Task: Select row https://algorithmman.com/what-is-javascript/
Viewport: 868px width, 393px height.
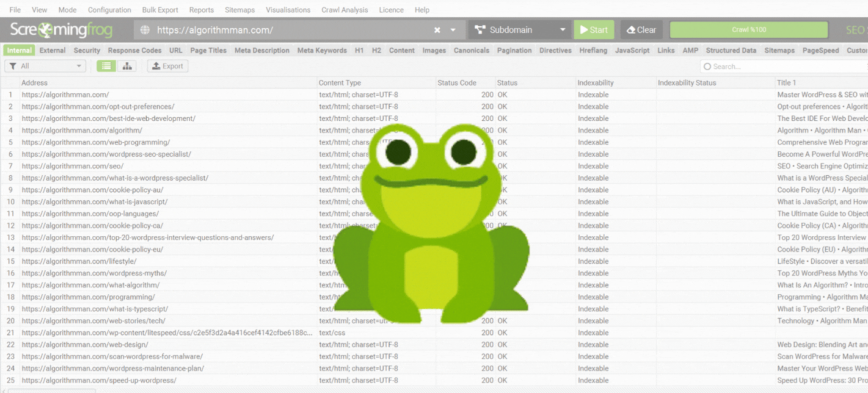Action: point(434,202)
